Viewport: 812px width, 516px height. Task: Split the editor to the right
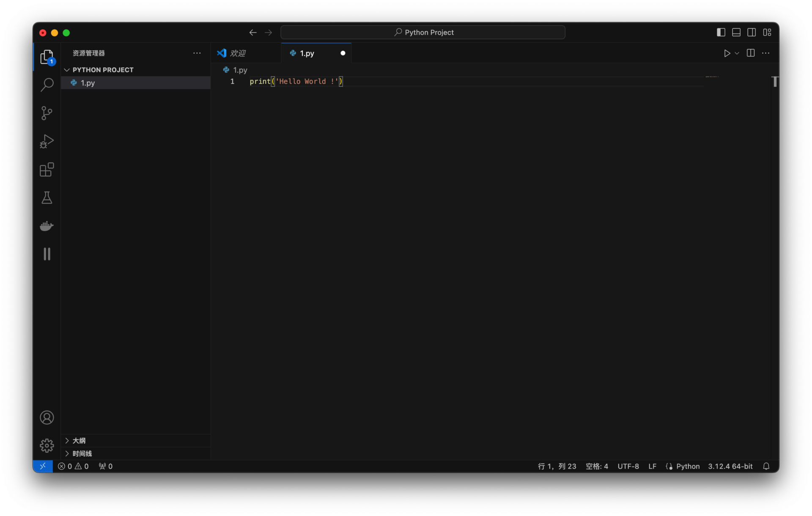(x=751, y=53)
